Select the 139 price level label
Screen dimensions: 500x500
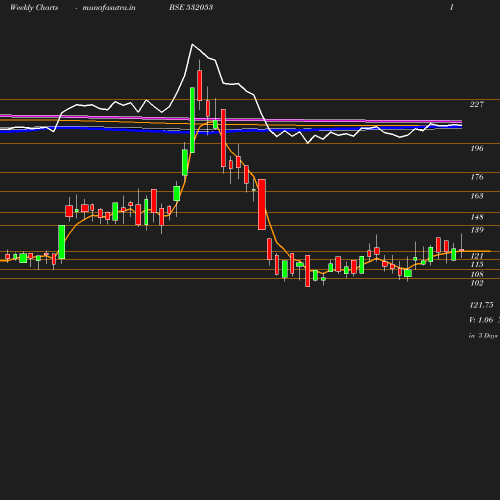[477, 230]
